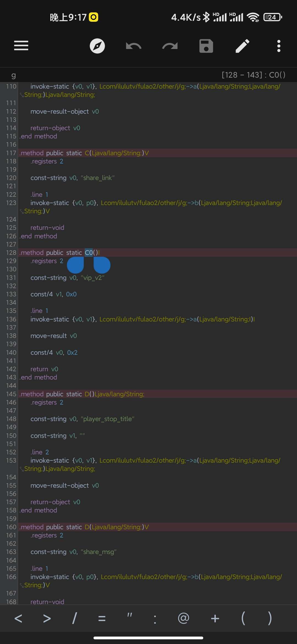
Task: Insert the @ symbol from shortcut bar
Action: pyautogui.click(x=183, y=619)
